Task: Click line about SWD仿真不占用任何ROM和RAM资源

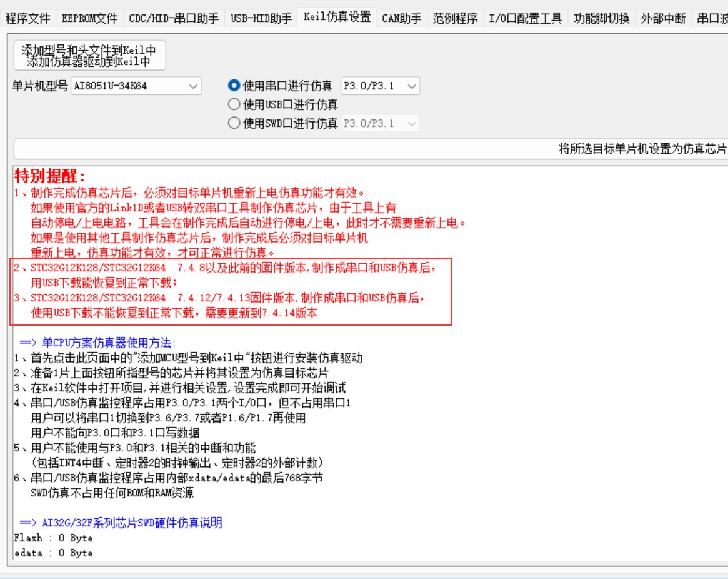Action: [x=112, y=493]
